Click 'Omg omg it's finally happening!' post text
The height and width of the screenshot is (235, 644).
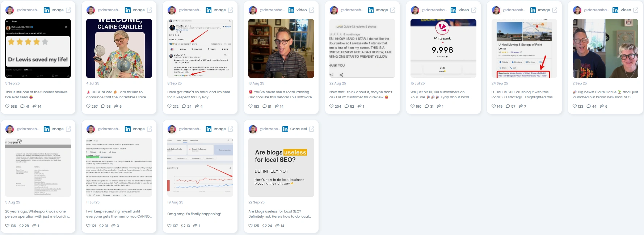point(194,214)
